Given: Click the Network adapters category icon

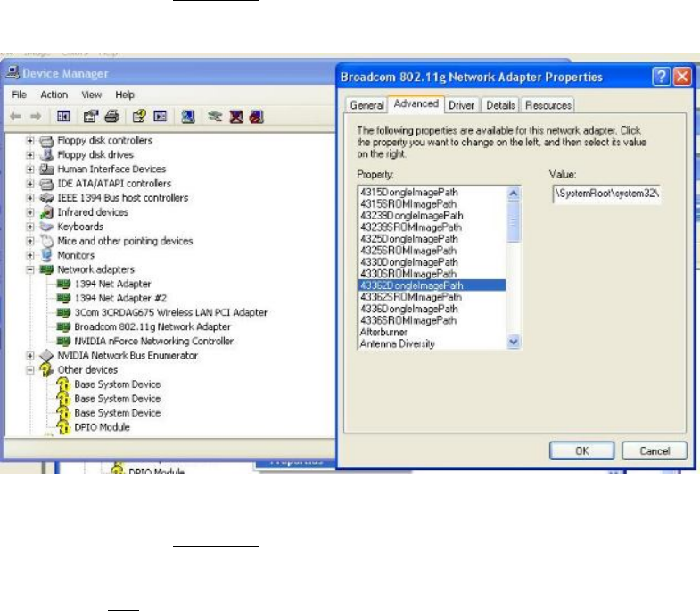Looking at the screenshot, I should pyautogui.click(x=46, y=269).
